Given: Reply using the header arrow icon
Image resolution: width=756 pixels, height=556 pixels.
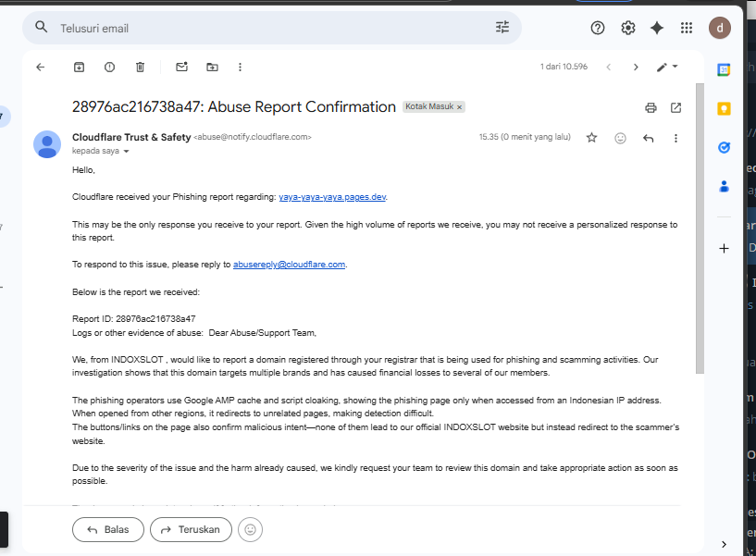Looking at the screenshot, I should (649, 139).
